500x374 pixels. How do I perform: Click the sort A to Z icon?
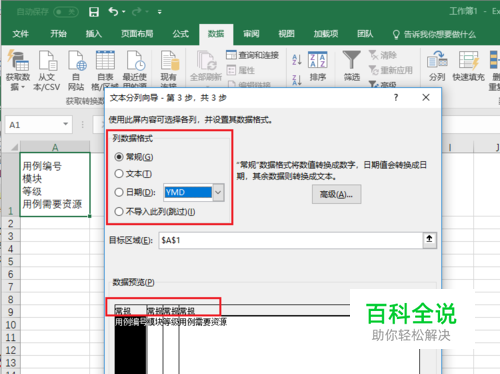click(297, 60)
